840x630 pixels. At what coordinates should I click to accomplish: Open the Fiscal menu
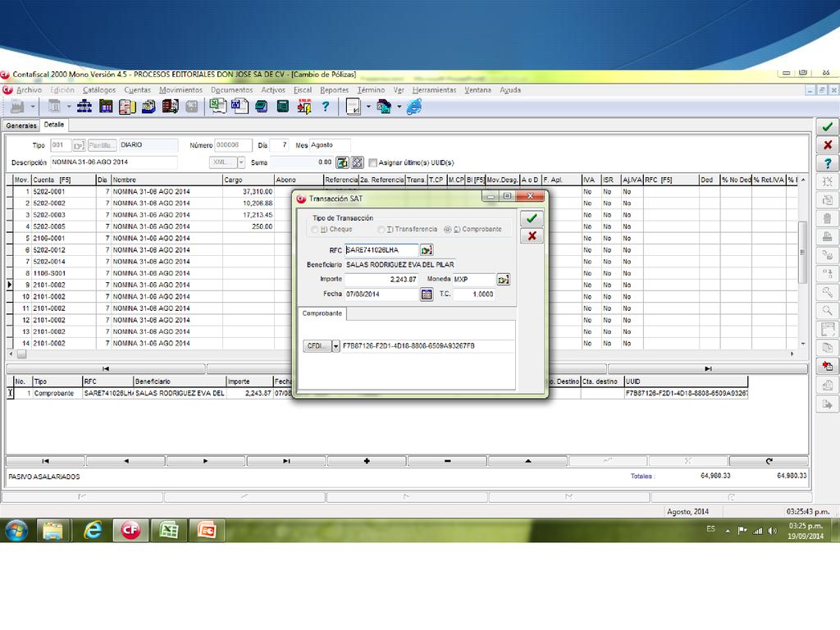tap(302, 90)
